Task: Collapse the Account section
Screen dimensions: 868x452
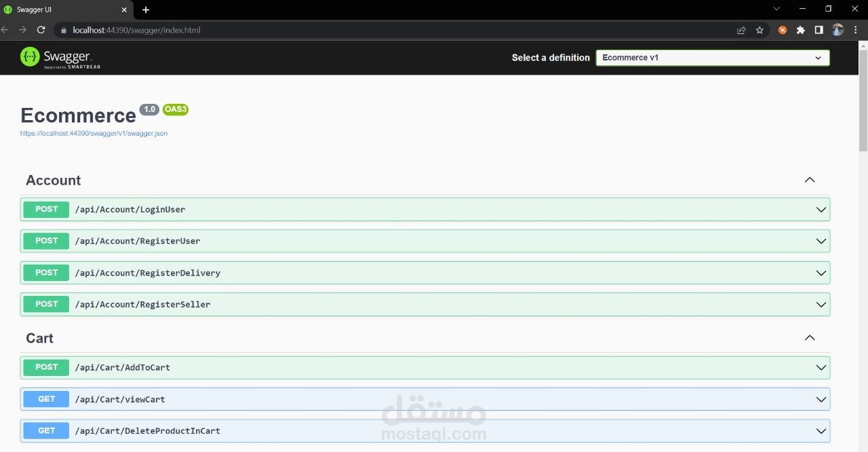Action: [809, 180]
